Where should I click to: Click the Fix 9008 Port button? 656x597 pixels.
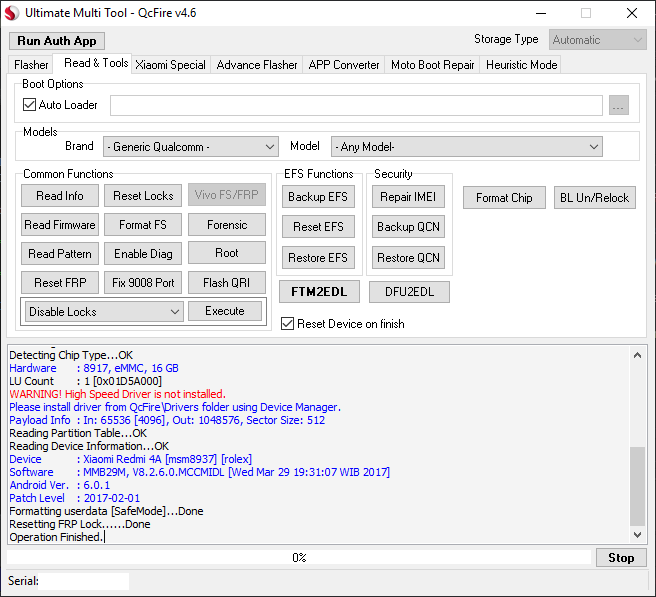tap(143, 282)
